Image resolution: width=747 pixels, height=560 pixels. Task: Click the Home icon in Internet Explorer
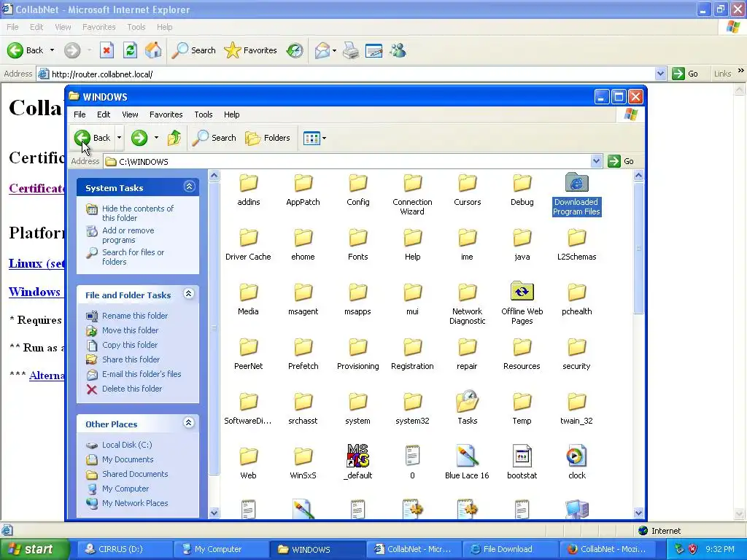point(153,50)
